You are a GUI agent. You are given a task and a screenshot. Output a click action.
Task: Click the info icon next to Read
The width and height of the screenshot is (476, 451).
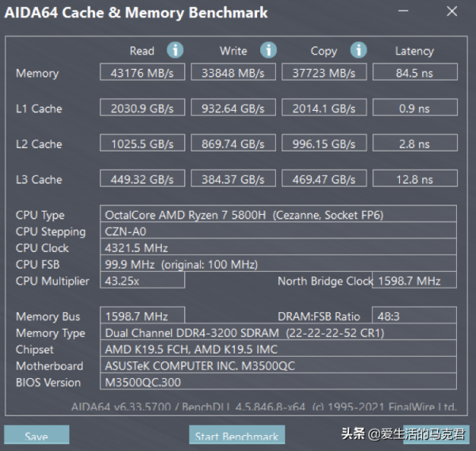pos(175,51)
